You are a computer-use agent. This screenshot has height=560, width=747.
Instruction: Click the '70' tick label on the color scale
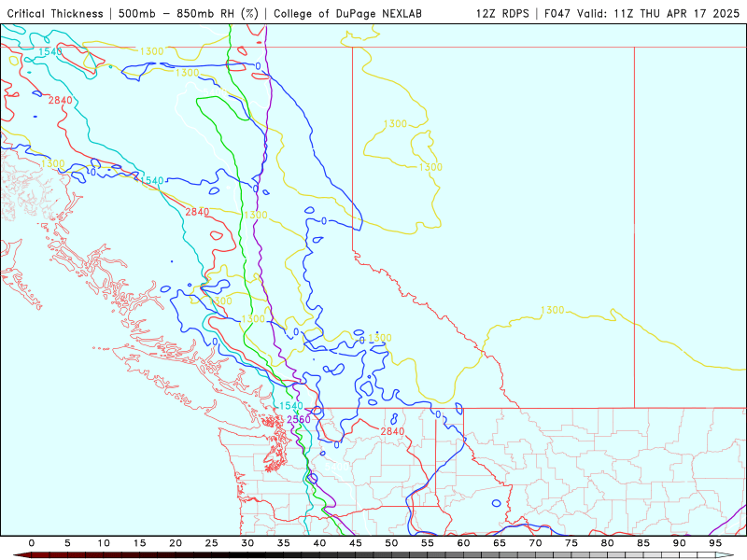pos(535,543)
